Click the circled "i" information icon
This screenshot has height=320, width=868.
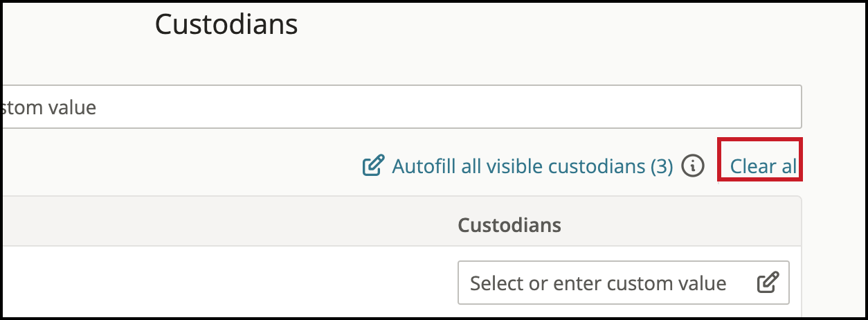pos(693,166)
